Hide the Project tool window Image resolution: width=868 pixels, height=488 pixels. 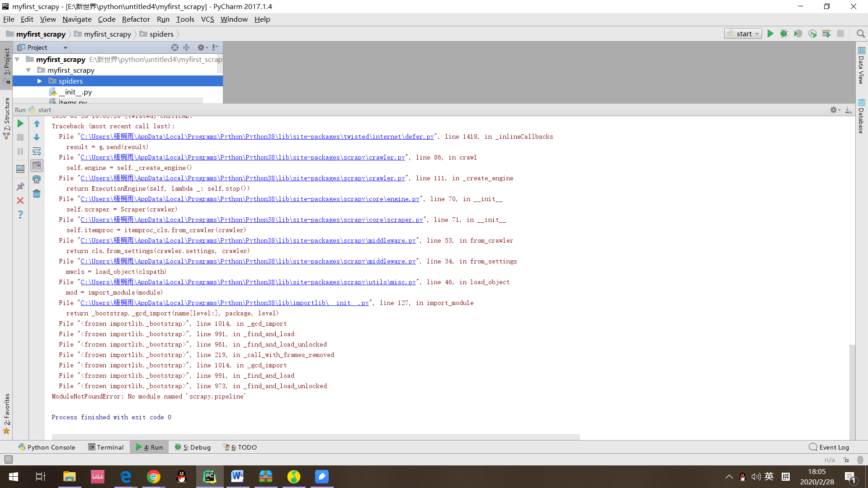(216, 47)
